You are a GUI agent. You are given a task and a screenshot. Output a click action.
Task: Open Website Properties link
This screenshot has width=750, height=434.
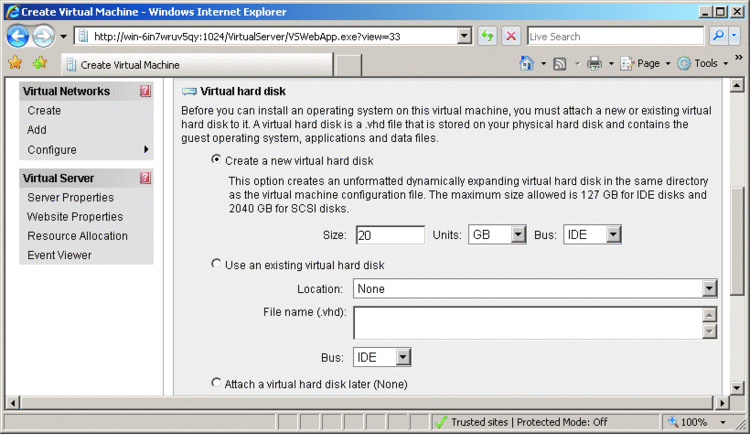pyautogui.click(x=75, y=217)
